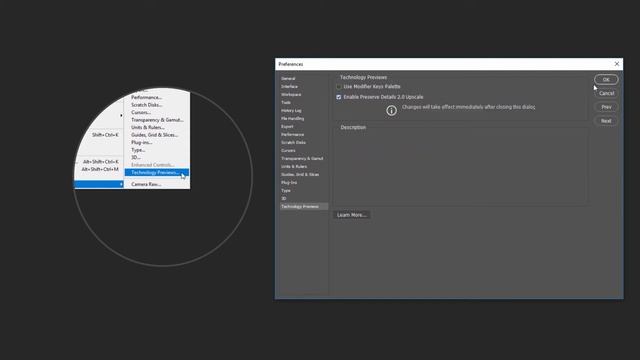Uncheck Enable Preserve Details 2.0 Upscale

[x=339, y=97]
